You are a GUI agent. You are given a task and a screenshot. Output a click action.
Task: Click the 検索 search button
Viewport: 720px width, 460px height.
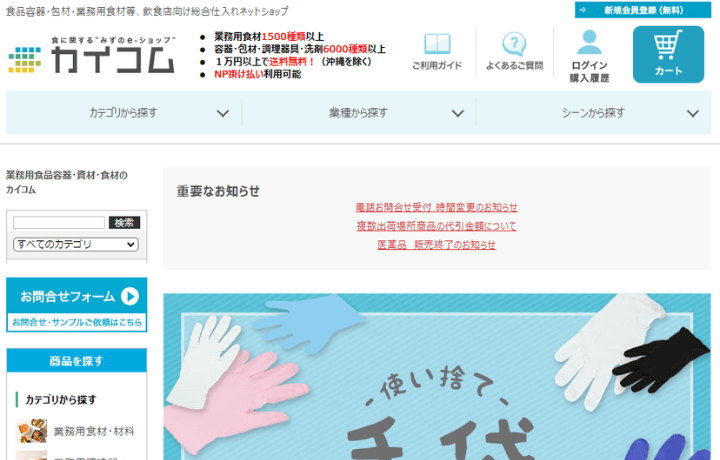(x=124, y=223)
